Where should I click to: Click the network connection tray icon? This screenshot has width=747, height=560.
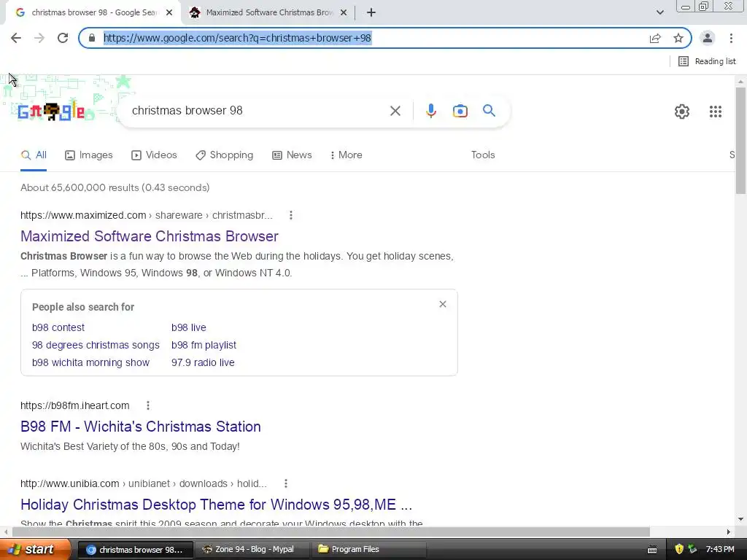pyautogui.click(x=692, y=550)
